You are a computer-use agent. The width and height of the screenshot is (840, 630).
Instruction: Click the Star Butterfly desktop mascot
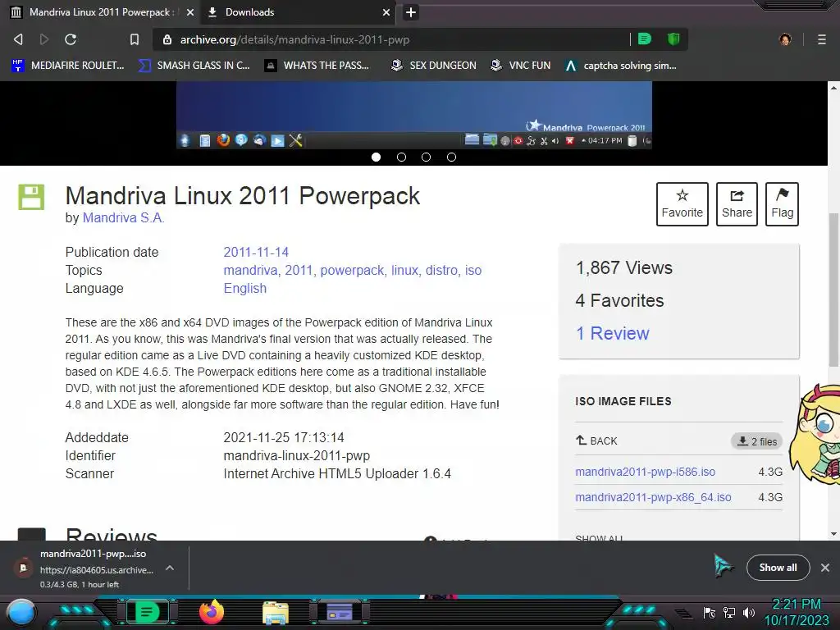pyautogui.click(x=815, y=434)
